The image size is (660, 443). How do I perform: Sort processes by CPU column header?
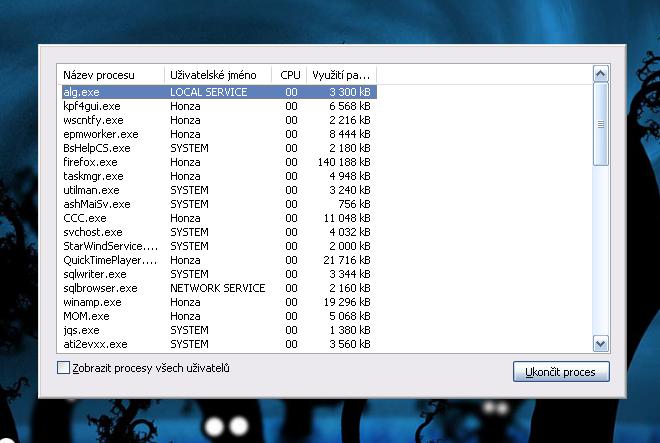pos(289,75)
